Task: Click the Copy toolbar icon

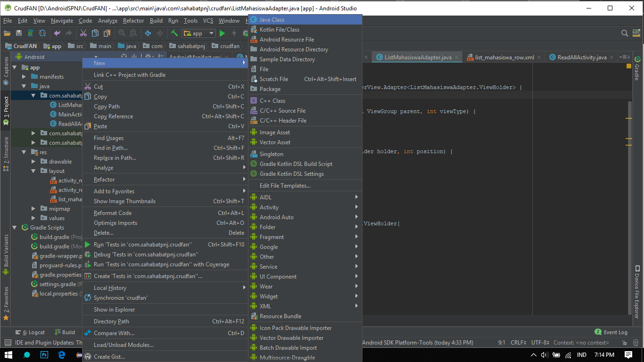Action: (x=95, y=33)
